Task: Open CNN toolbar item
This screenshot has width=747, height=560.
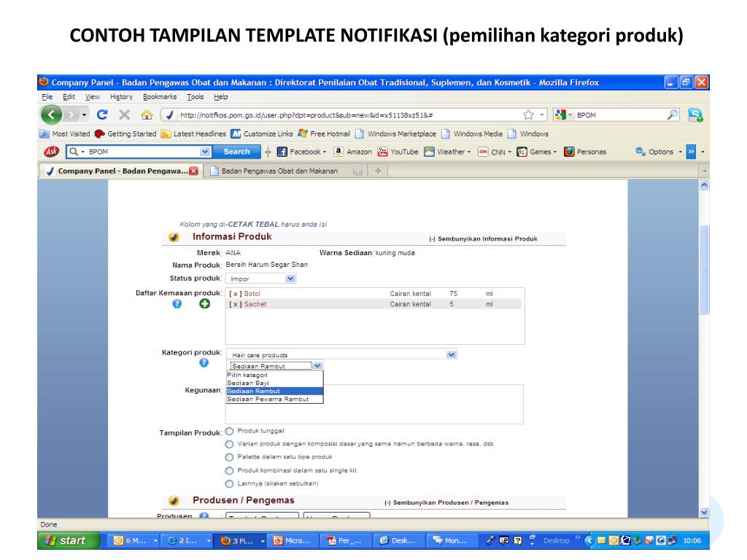Action: click(494, 152)
